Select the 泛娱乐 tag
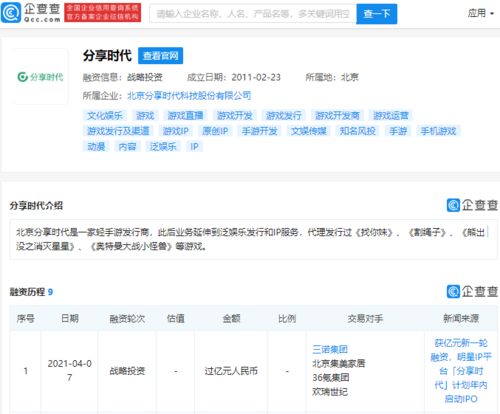 (x=163, y=146)
